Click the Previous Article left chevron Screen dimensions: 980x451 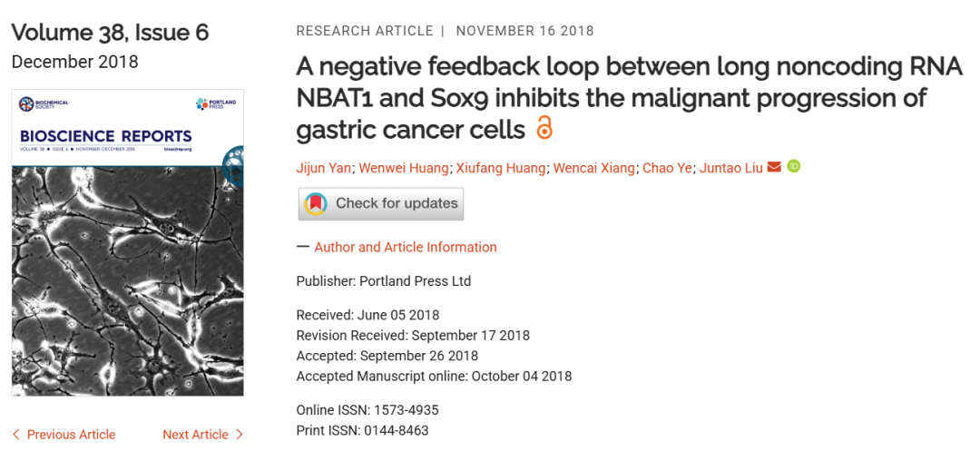click(x=16, y=434)
